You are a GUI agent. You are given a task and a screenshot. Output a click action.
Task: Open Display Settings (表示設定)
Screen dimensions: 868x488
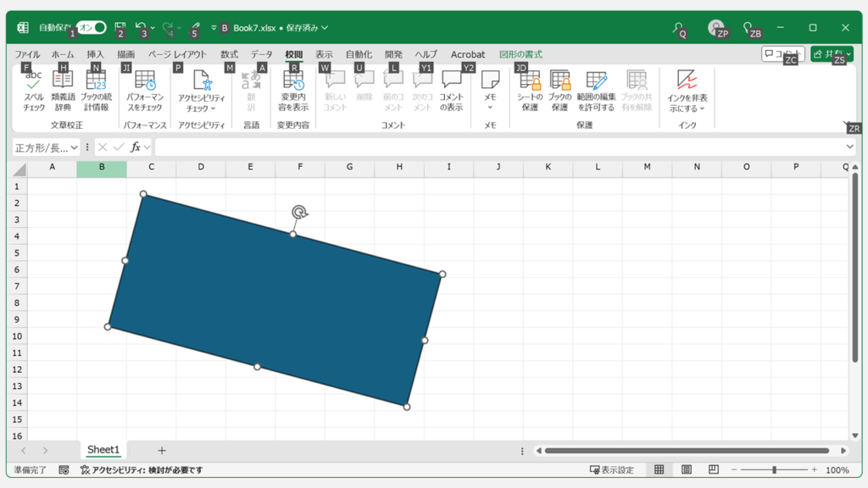coord(612,469)
